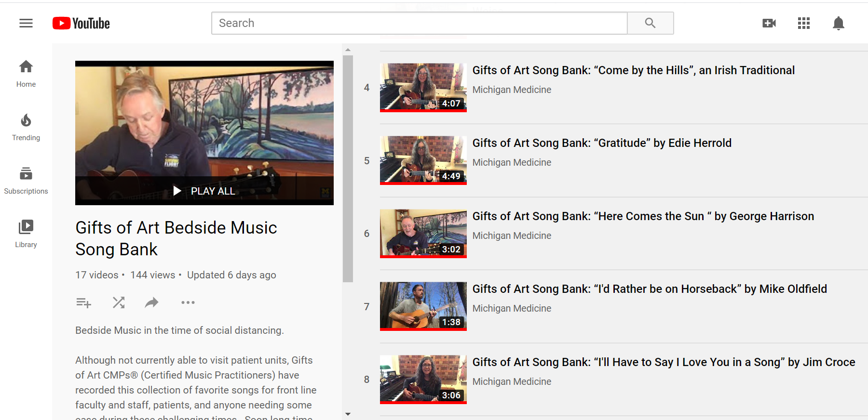Open video title "Gratitude" by Edie Herrold
The height and width of the screenshot is (420, 868).
click(x=602, y=143)
